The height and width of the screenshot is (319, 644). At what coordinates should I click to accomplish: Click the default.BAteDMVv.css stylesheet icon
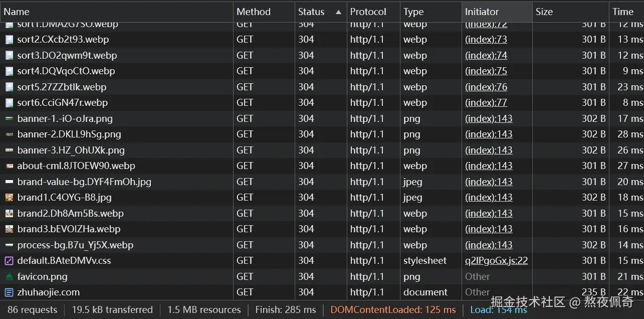[9, 261]
